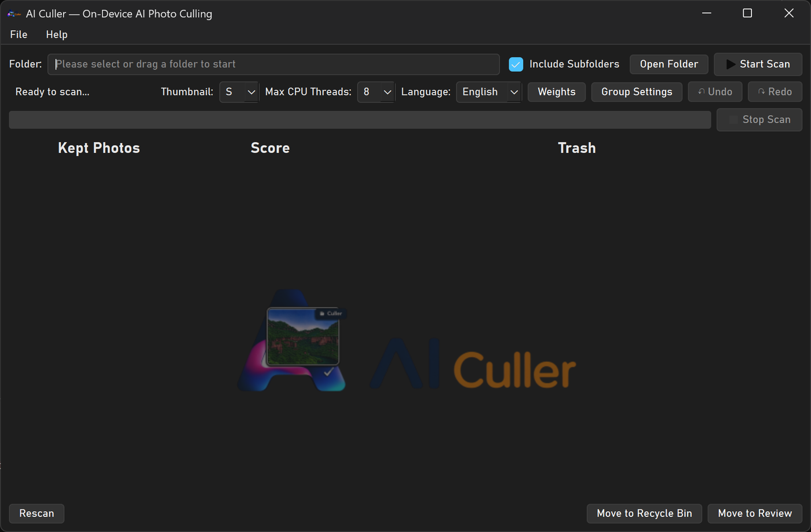Click Move to Review button
Screen dimensions: 811x532
[755, 513]
